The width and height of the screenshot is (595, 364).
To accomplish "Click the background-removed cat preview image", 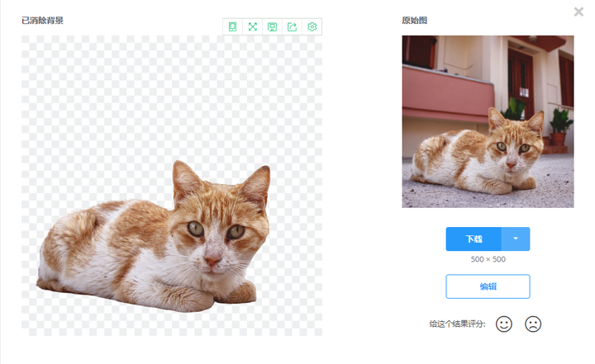I will [172, 186].
